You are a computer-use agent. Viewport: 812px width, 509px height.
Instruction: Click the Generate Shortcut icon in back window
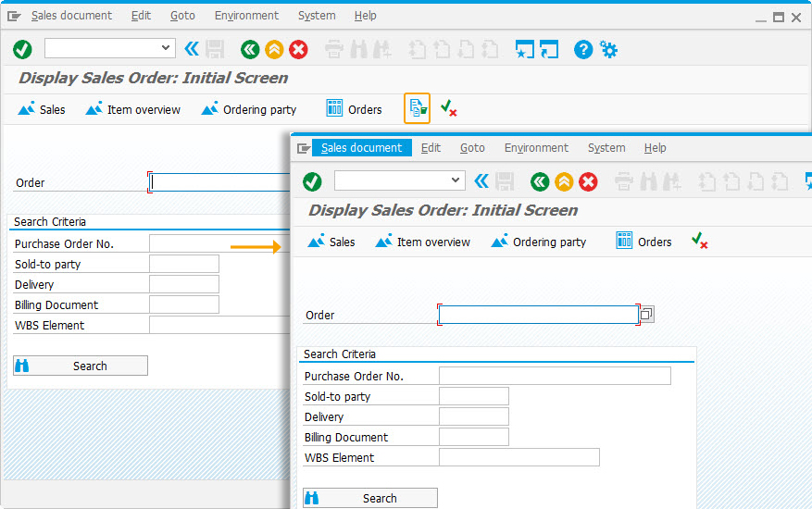pyautogui.click(x=549, y=50)
